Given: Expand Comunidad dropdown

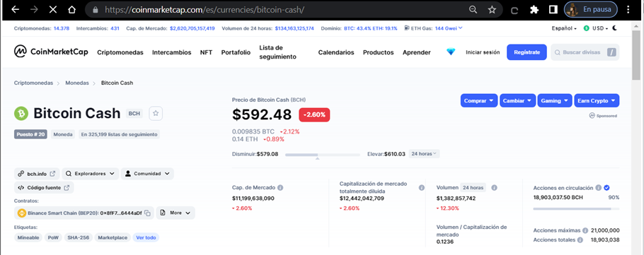Looking at the screenshot, I should 147,174.
